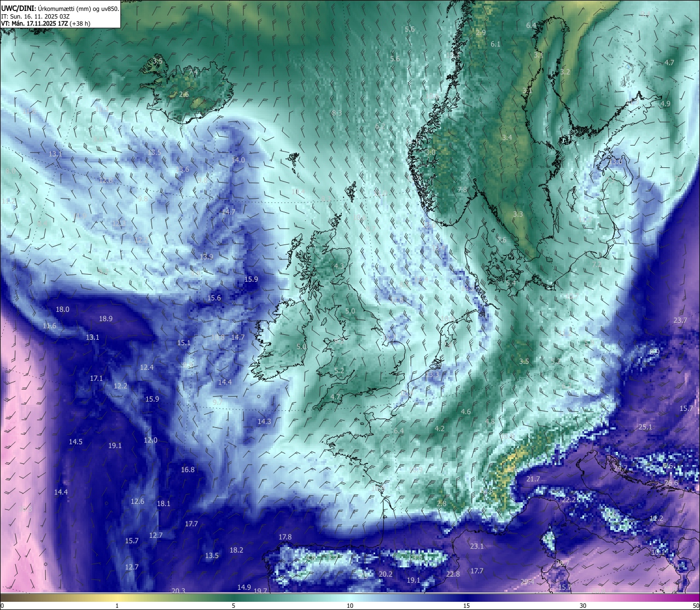Click the colorbar tick label 30

point(583,606)
